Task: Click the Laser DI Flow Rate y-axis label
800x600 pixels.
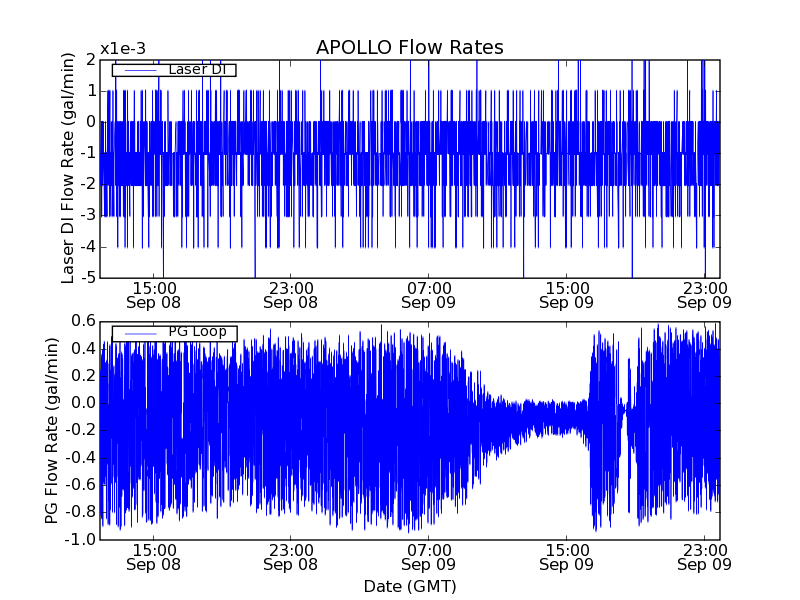Action: coord(68,168)
